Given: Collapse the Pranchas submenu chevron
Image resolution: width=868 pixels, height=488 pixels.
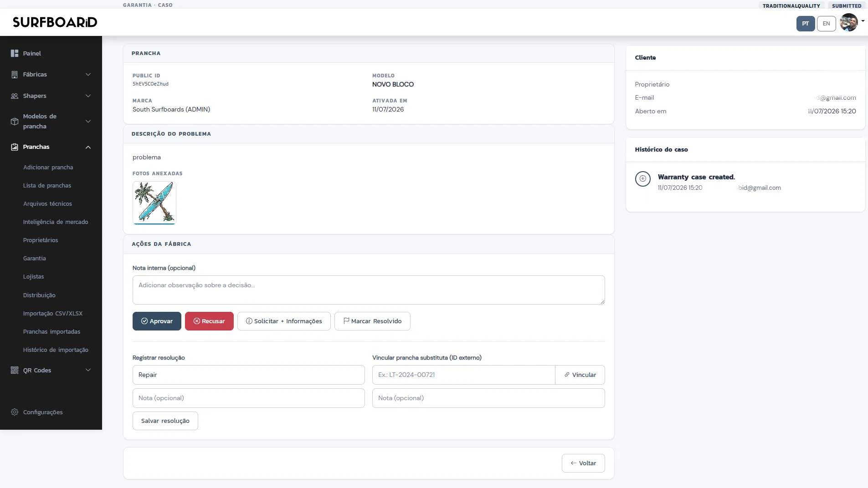Looking at the screenshot, I should pyautogui.click(x=88, y=147).
